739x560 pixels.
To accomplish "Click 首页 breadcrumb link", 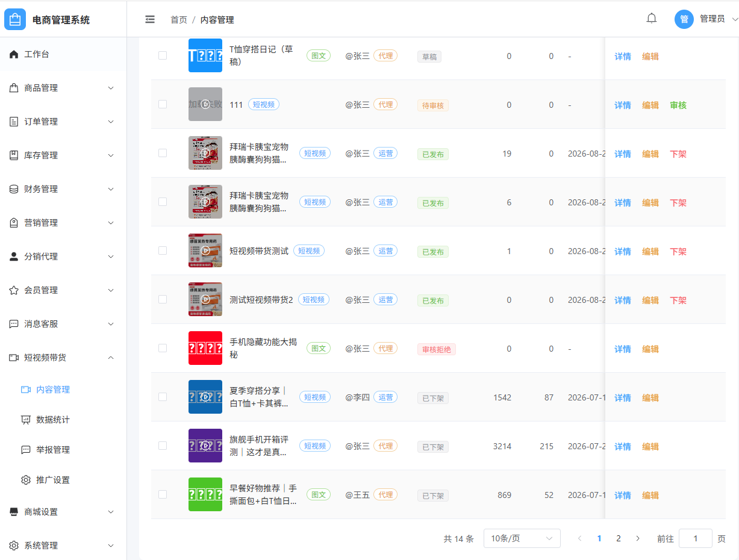I will point(179,20).
